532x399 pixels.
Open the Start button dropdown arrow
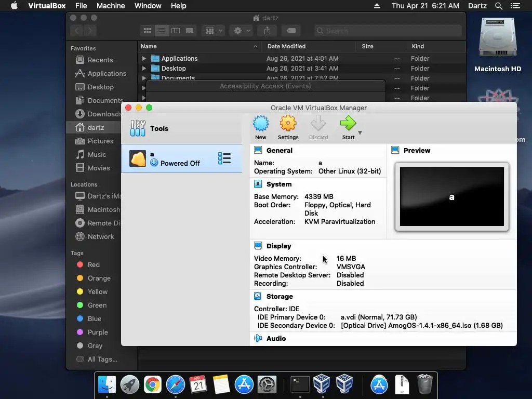(x=360, y=132)
